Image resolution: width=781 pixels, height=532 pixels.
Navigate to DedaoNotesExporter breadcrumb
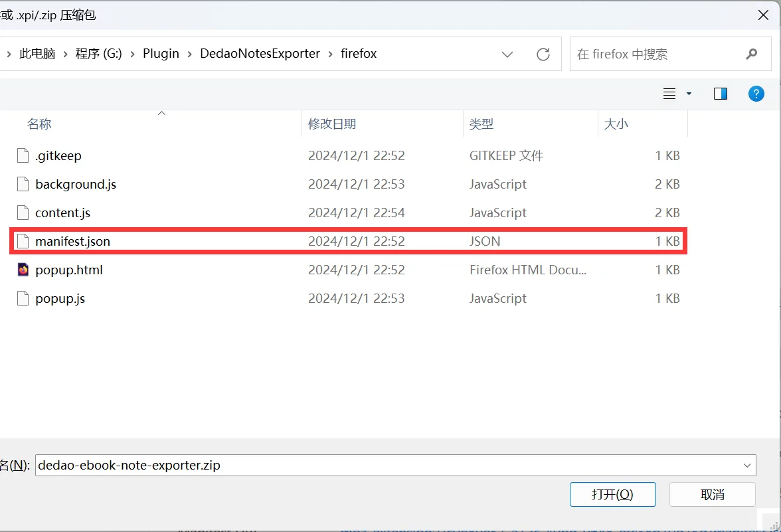(x=260, y=53)
